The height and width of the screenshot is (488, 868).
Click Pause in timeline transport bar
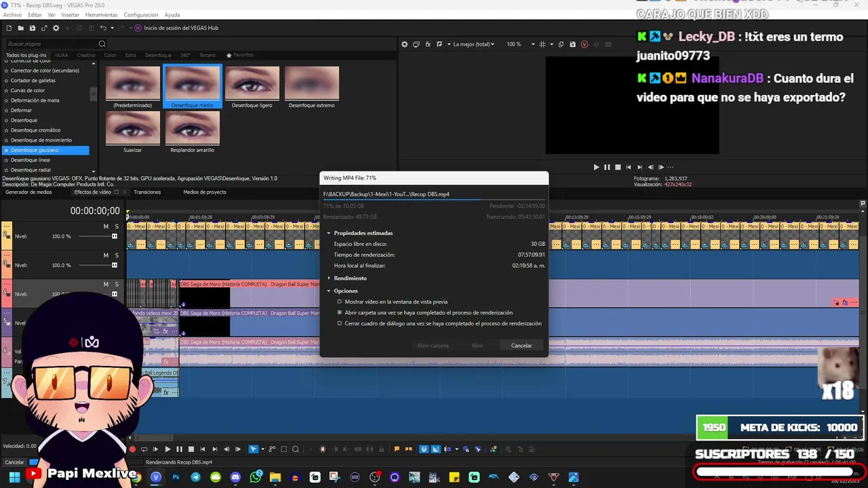(179, 449)
